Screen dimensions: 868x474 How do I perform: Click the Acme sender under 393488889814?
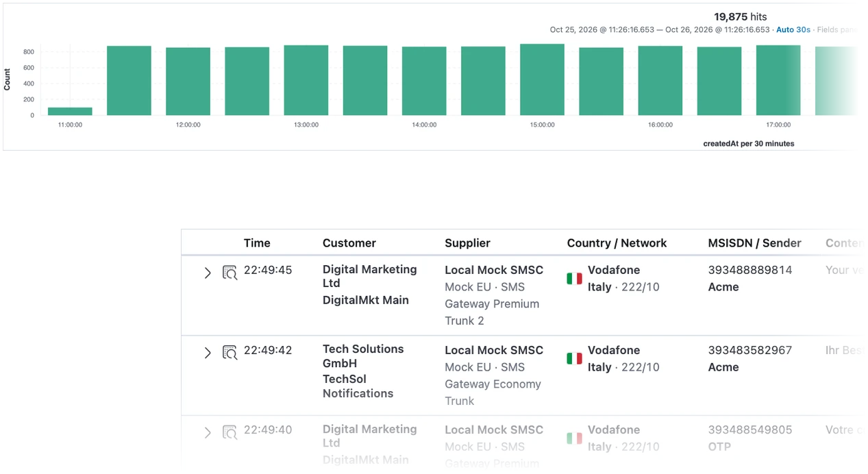[723, 287]
